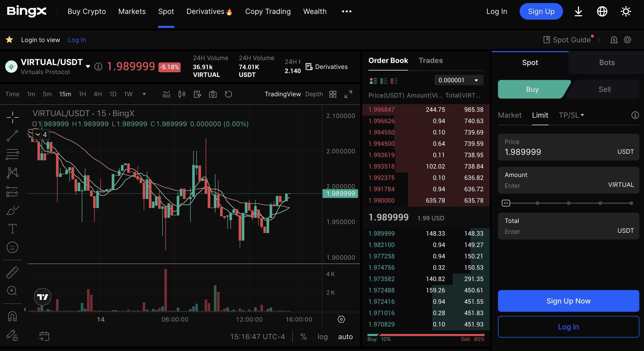Change candlestick chart type icon
The height and width of the screenshot is (351, 644).
click(182, 94)
